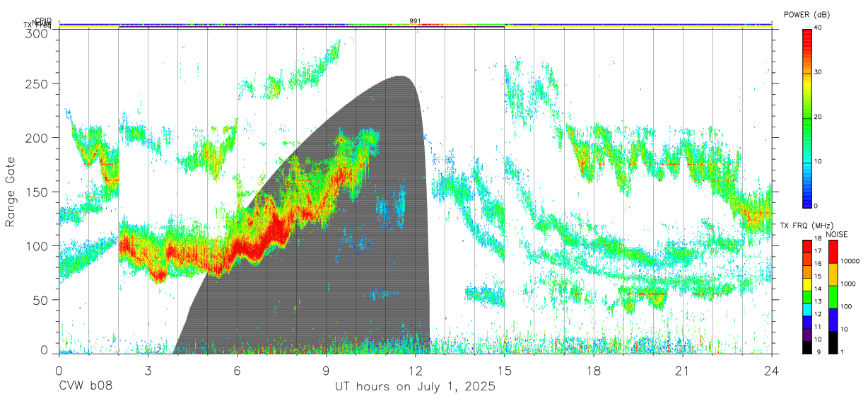Click the 10 dB label on power scale

[819, 161]
